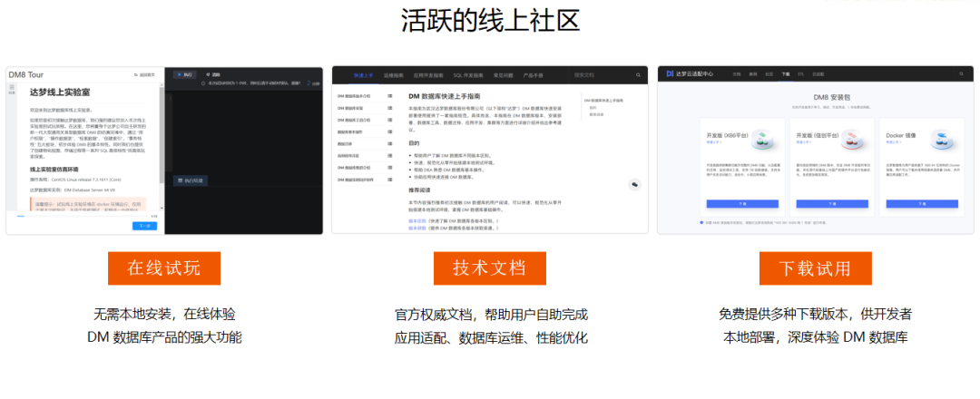
Task: Open the chat bubble floating icon
Action: tap(635, 183)
